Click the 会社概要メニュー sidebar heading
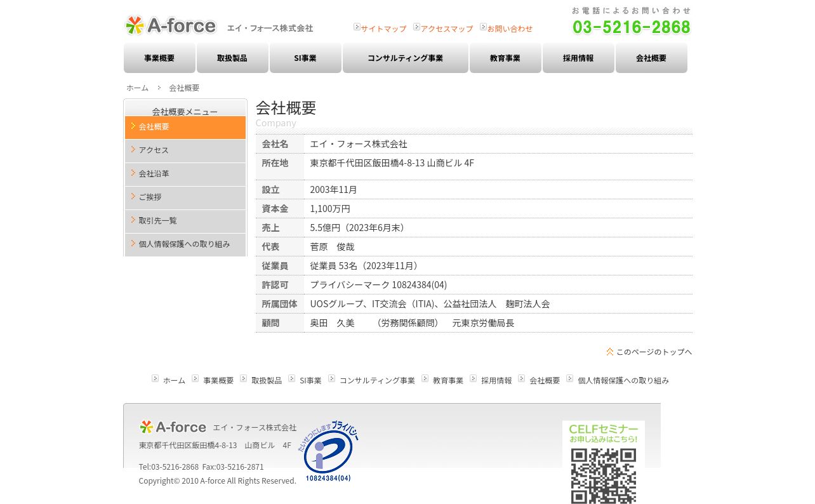 click(x=185, y=112)
